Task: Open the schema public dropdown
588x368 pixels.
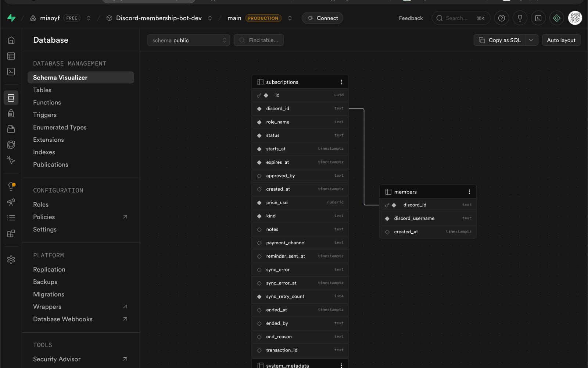Action: pos(189,40)
